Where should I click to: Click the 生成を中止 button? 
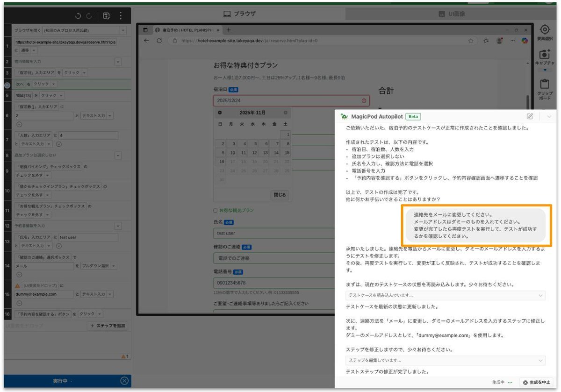click(536, 382)
